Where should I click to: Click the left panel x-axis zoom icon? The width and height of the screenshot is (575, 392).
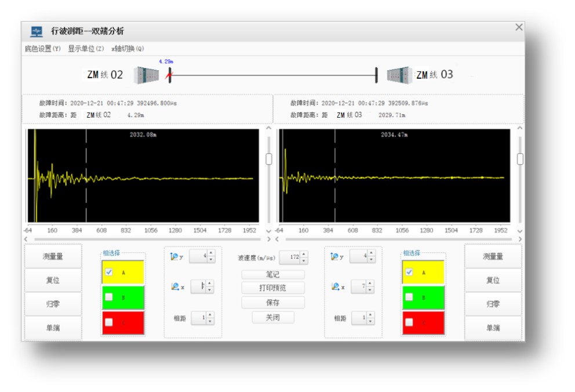(175, 286)
